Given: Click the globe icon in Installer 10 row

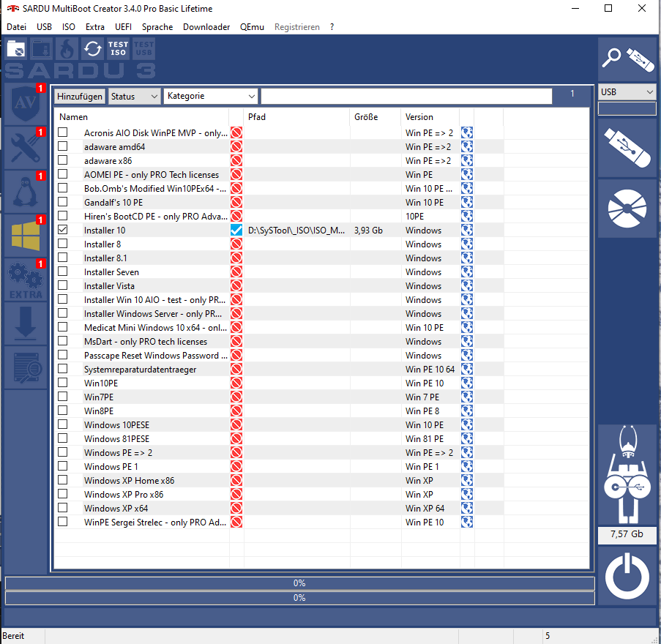Looking at the screenshot, I should (467, 230).
